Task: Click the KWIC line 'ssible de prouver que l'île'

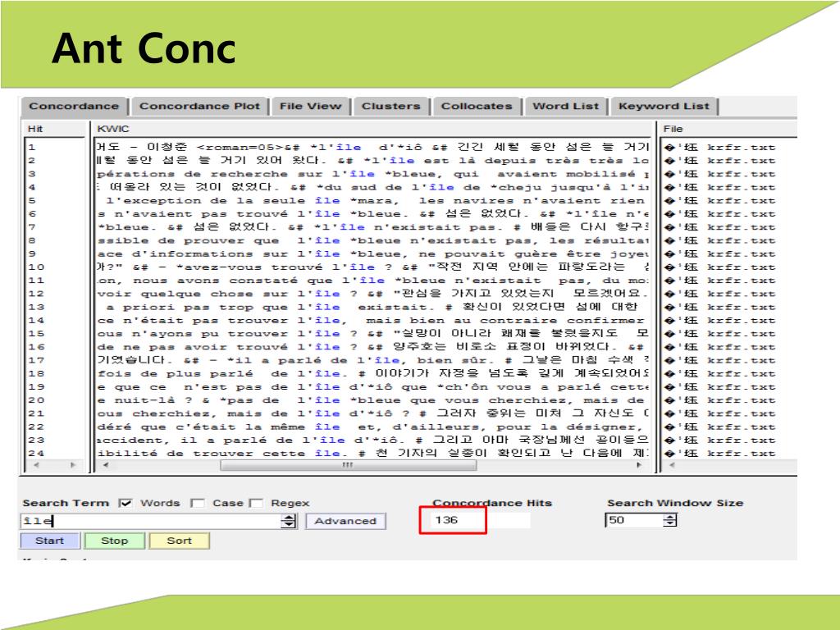Action: pos(373,240)
